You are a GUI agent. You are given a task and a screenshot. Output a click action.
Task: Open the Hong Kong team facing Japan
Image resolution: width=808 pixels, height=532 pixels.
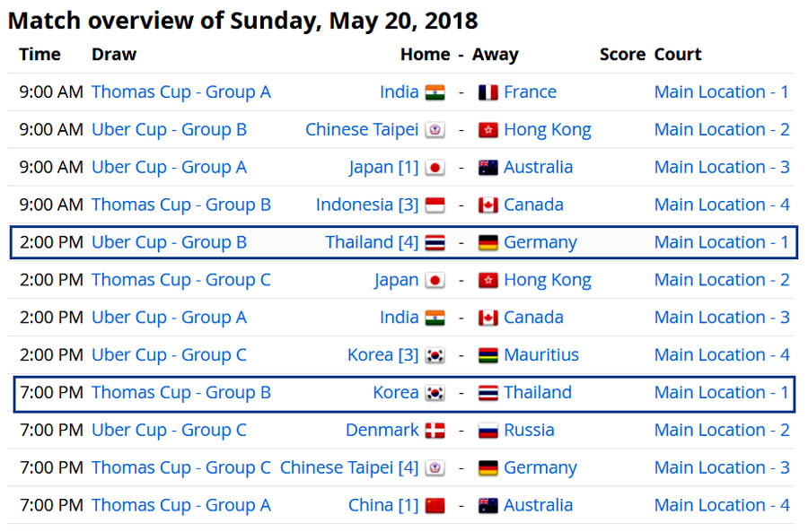pos(548,281)
